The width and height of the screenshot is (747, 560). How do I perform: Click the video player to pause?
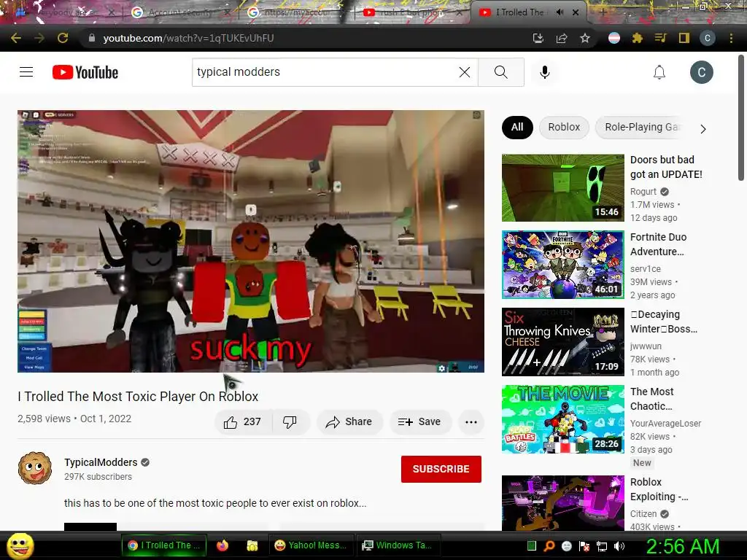tap(251, 241)
